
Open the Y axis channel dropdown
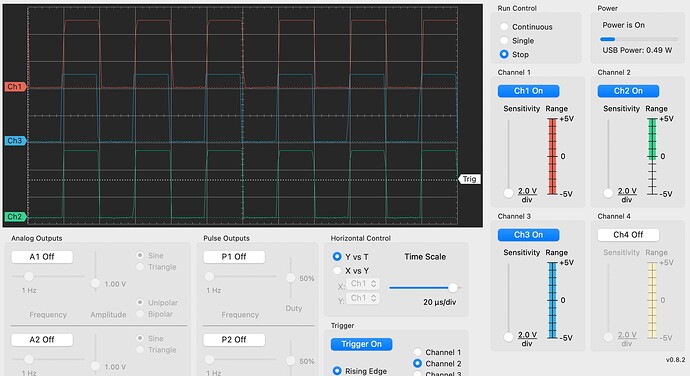coord(363,298)
